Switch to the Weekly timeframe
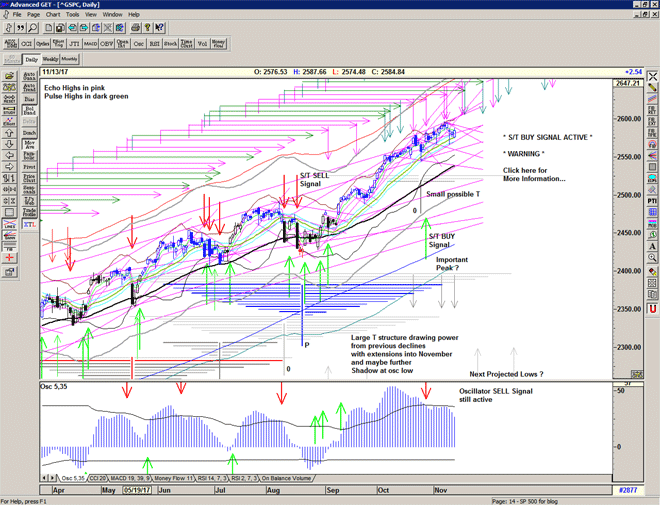Viewport: 660px width, 505px height. (49, 59)
